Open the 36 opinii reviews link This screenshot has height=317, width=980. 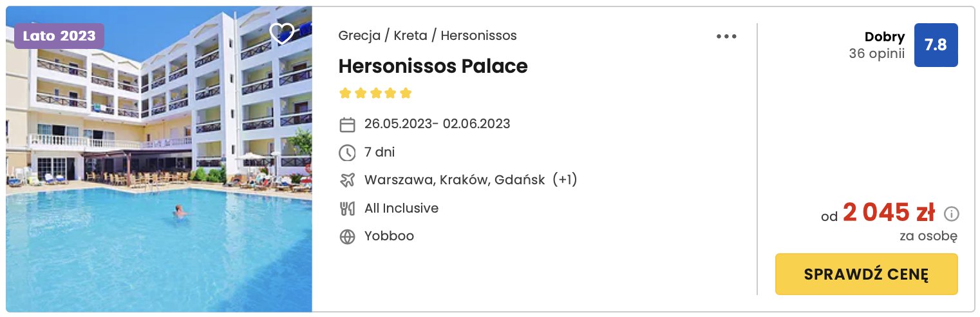876,53
